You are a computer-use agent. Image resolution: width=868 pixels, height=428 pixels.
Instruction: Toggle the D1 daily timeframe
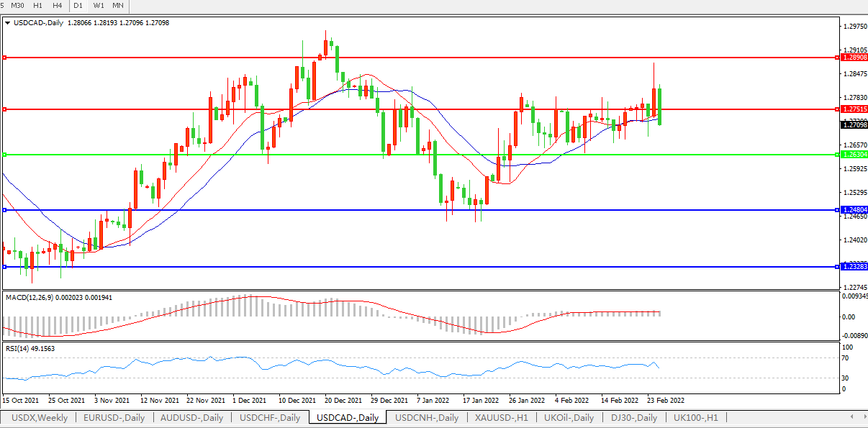click(x=80, y=6)
